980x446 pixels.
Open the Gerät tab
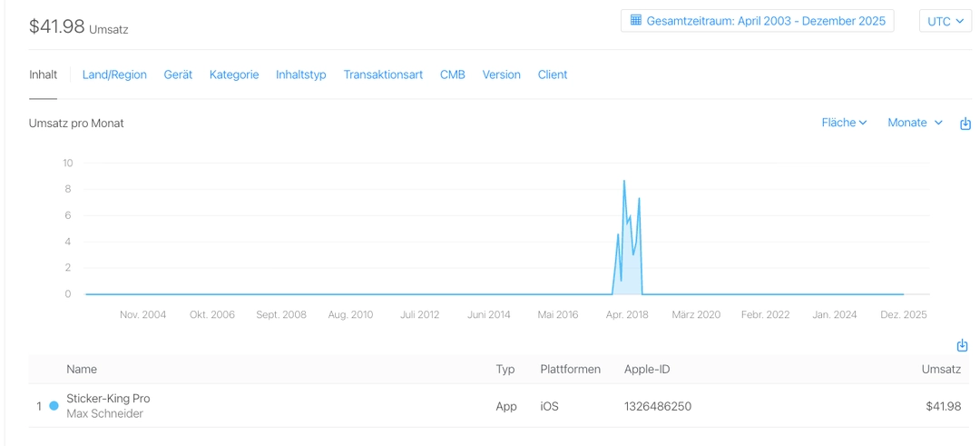(x=178, y=74)
